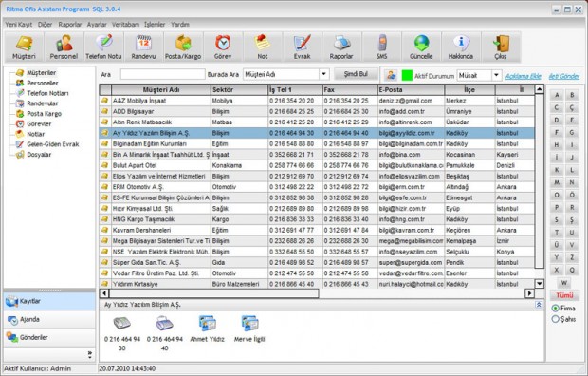Select Telefon Notları in the sidebar tree
The width and height of the screenshot is (588, 376).
(47, 93)
